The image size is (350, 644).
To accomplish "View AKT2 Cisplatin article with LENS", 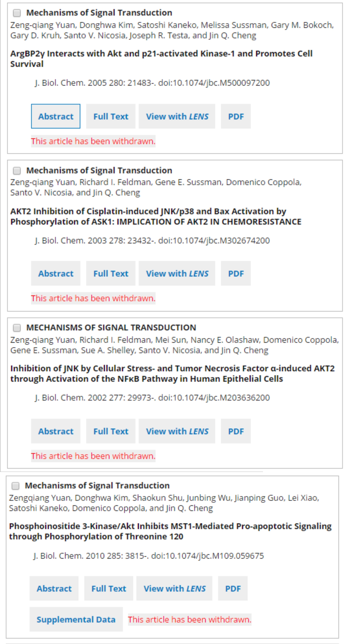I will [x=177, y=273].
